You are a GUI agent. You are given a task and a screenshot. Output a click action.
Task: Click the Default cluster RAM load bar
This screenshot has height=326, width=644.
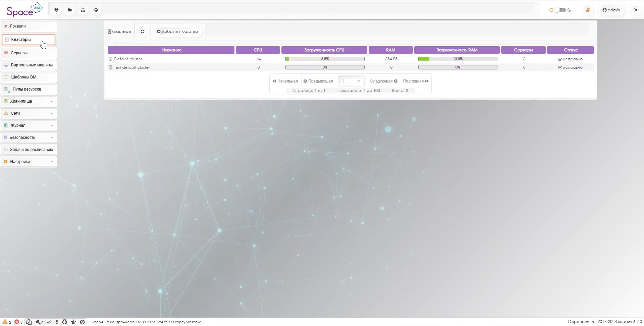click(458, 59)
